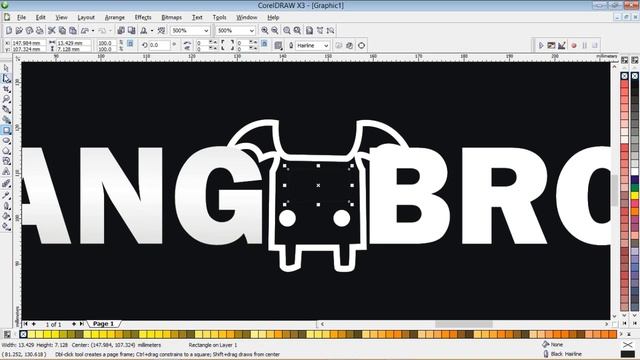The image size is (640, 360).
Task: Click add page plus button left of '1 of 1'
Action: tap(34, 324)
